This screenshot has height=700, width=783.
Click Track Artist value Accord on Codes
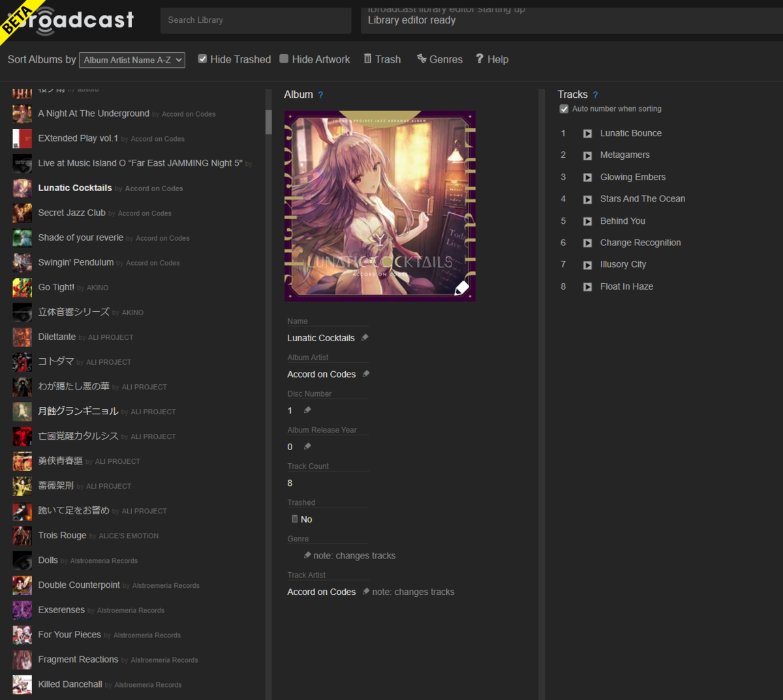tap(322, 592)
